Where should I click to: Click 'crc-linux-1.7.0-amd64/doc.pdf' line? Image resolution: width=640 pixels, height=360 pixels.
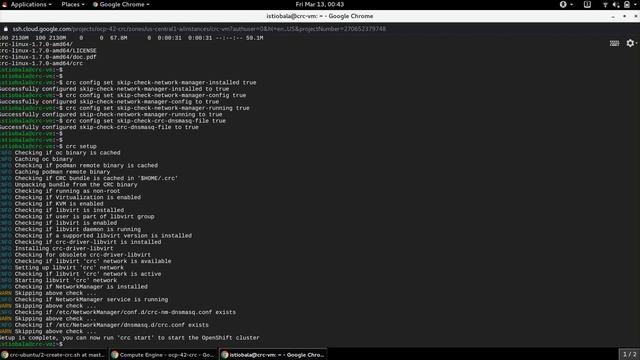click(48, 57)
